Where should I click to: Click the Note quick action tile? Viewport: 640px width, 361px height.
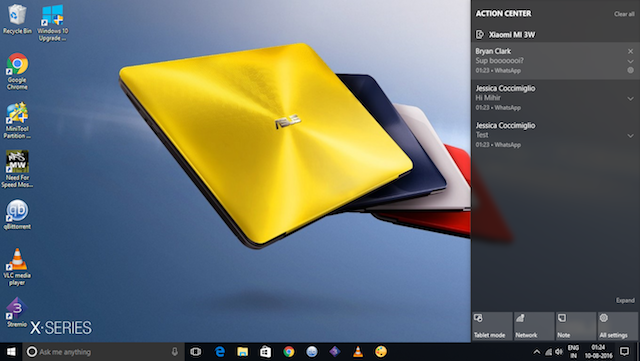click(576, 326)
